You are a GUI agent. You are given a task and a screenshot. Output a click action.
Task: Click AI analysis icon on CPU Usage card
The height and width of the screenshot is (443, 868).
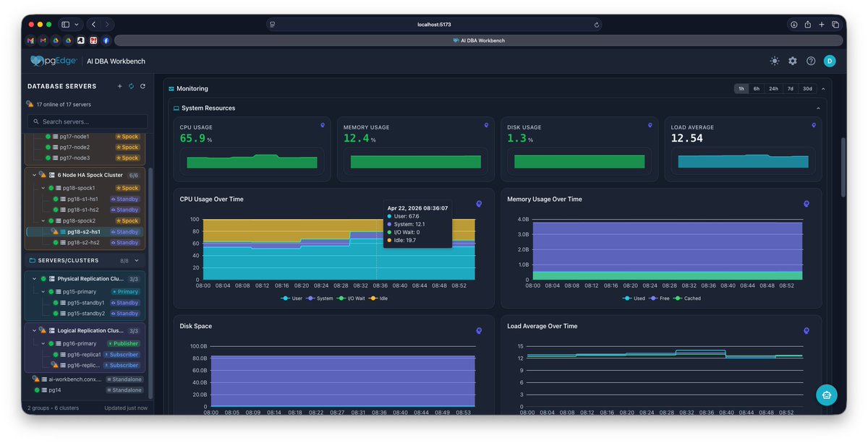coord(323,125)
